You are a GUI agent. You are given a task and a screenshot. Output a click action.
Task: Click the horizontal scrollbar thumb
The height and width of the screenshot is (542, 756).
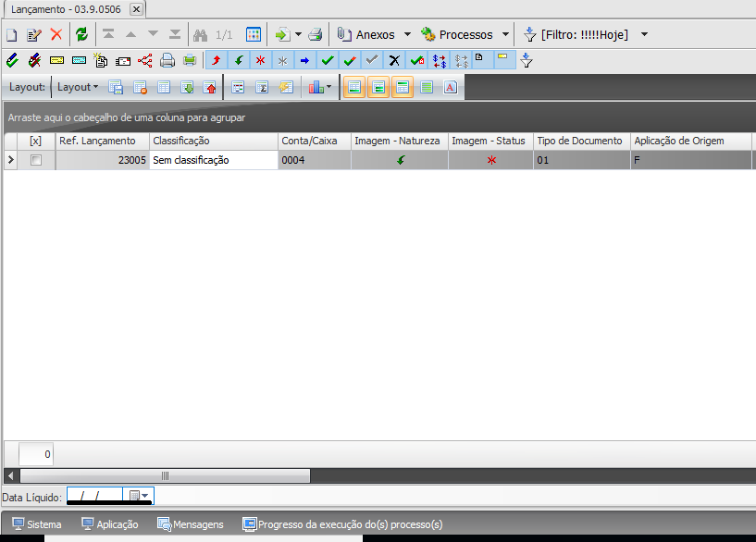165,476
